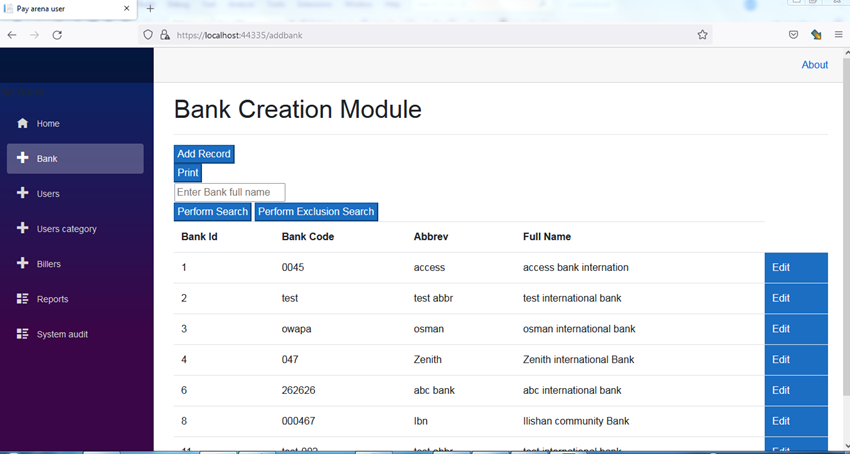
Task: Click the shield tracking protection icon
Action: (x=147, y=35)
